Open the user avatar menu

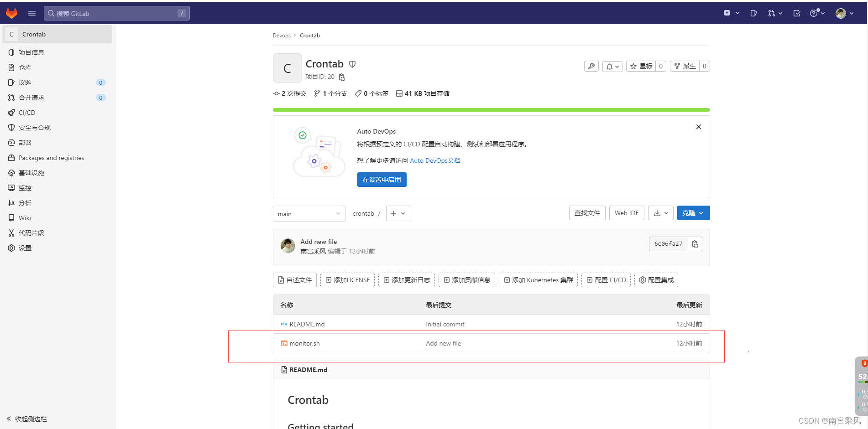pos(845,13)
